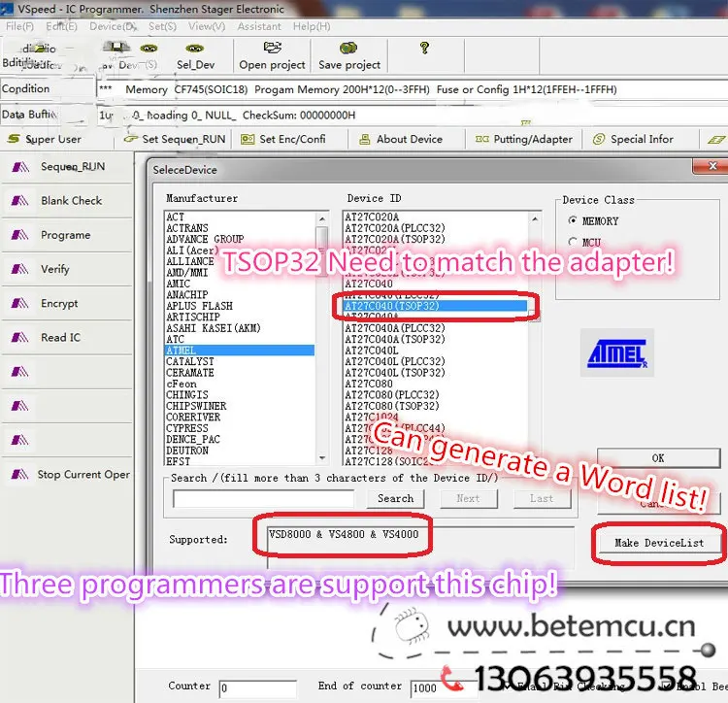The width and height of the screenshot is (728, 703).
Task: Open the Assistant menu
Action: click(259, 26)
